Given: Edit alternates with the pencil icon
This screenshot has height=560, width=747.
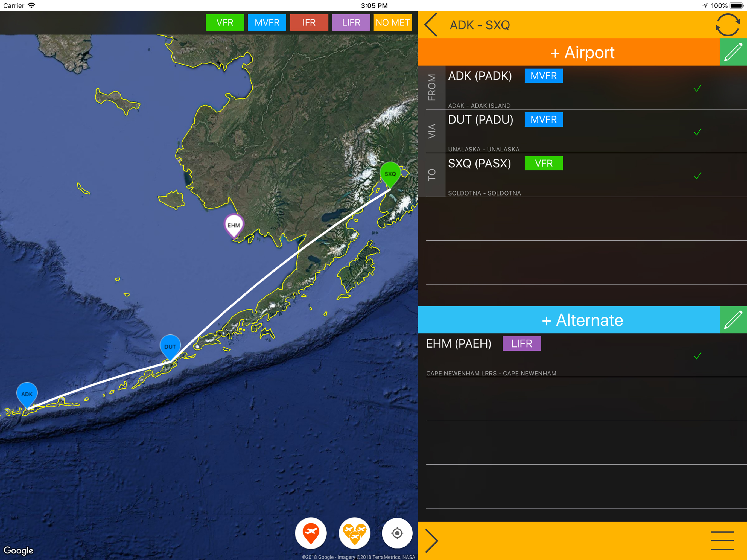Looking at the screenshot, I should (733, 320).
